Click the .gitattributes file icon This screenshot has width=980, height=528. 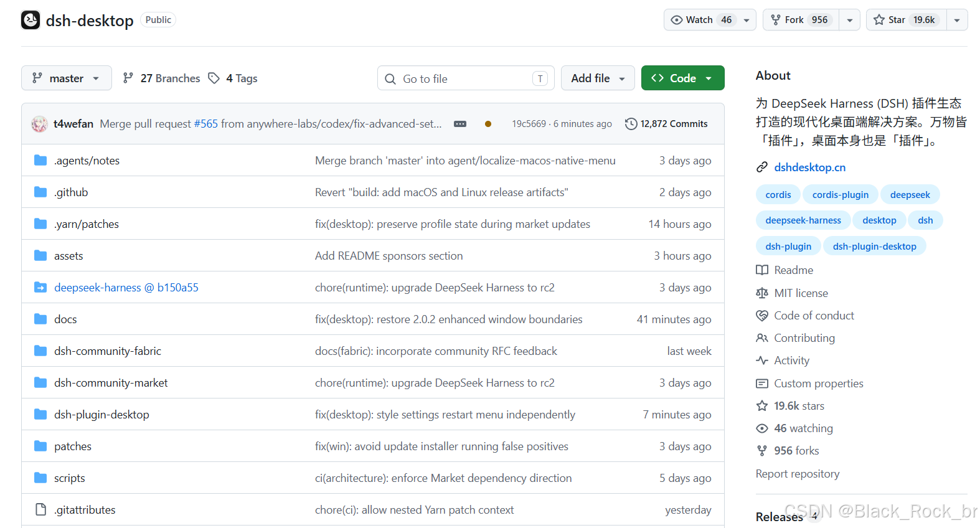pos(40,510)
